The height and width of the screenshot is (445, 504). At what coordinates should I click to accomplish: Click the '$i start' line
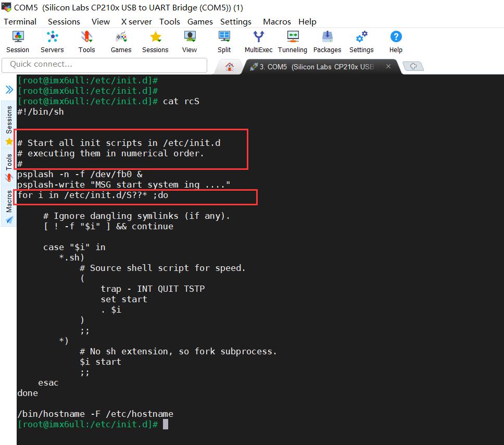click(100, 362)
